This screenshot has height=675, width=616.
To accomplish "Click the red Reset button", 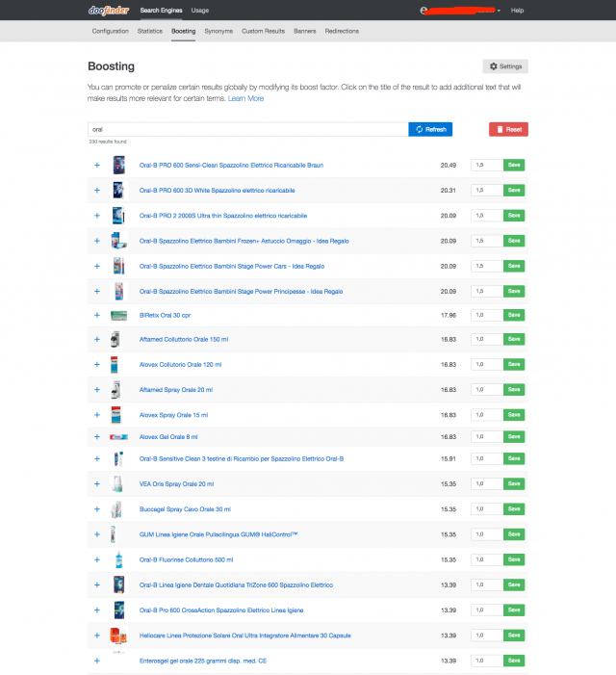I will (508, 129).
